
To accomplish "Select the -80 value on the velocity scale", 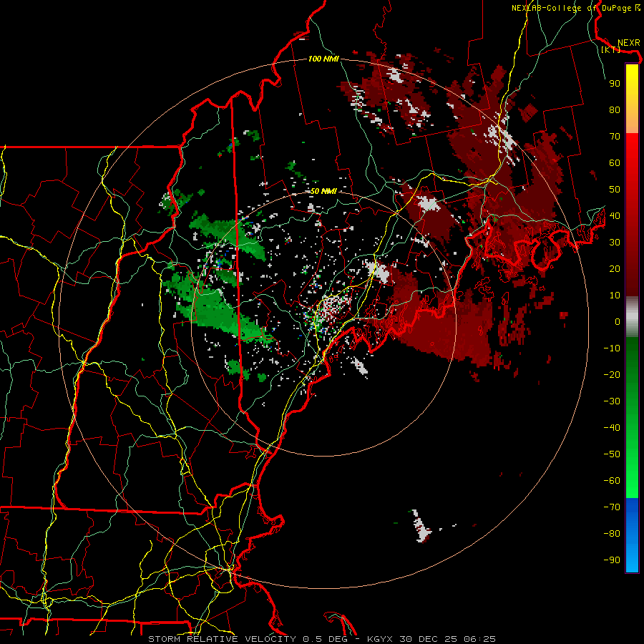I will click(x=612, y=534).
